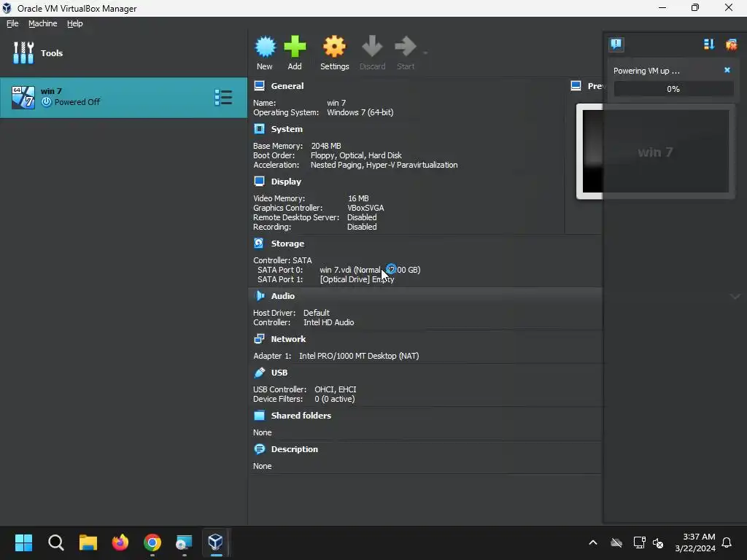Open the win 7 machine tools menu
The height and width of the screenshot is (560, 747).
(223, 97)
